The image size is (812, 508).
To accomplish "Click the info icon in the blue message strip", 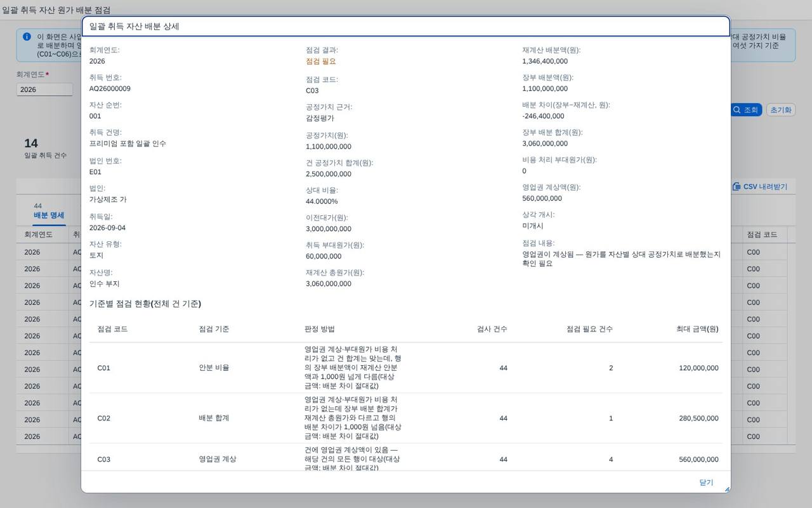I will point(27,37).
